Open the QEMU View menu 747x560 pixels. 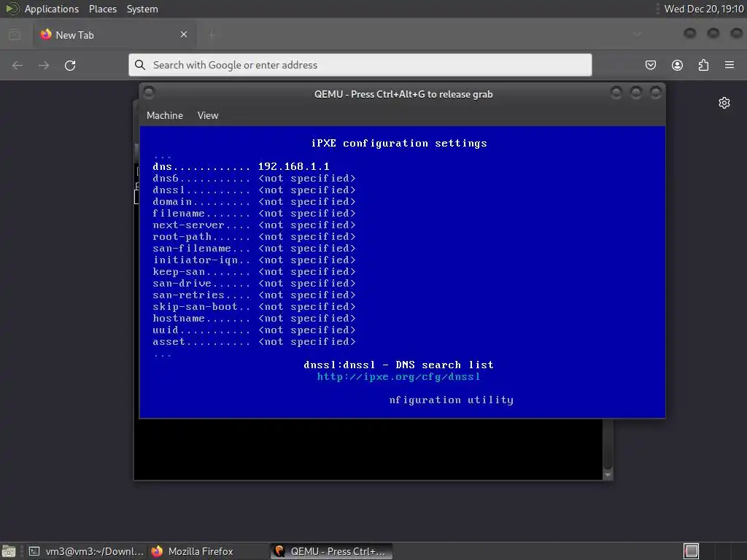(208, 115)
